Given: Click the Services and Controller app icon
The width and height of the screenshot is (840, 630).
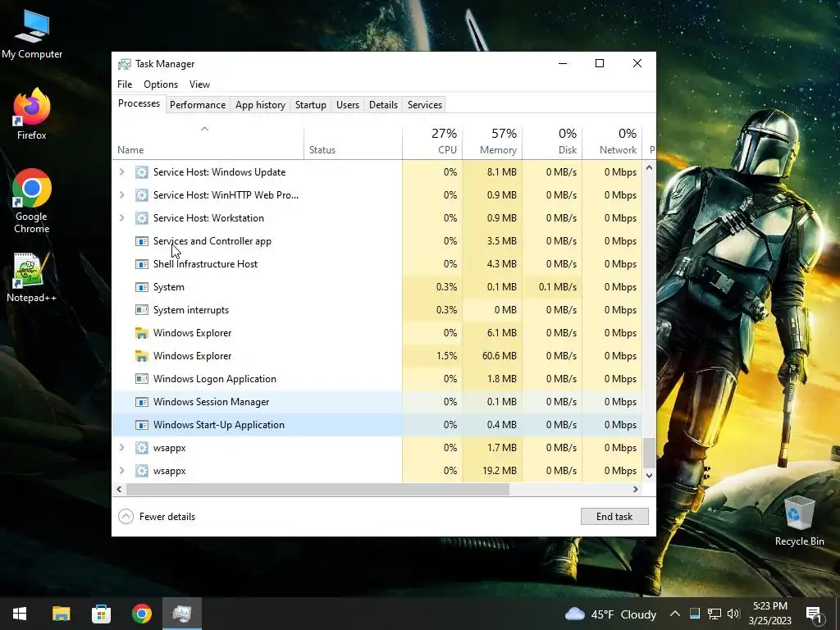Looking at the screenshot, I should [x=141, y=241].
